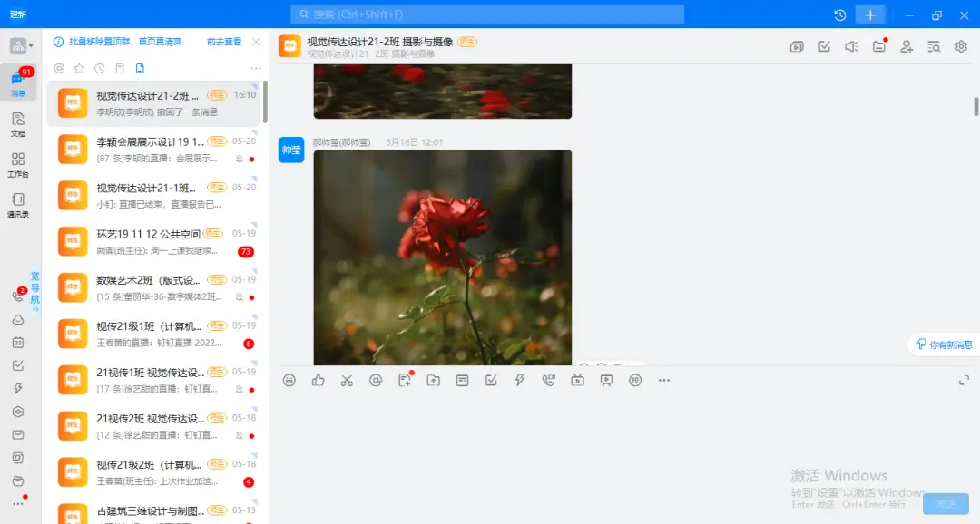Viewport: 980px width, 524px height.
Task: Open chat 数媒艺术2班
Action: [x=155, y=288]
